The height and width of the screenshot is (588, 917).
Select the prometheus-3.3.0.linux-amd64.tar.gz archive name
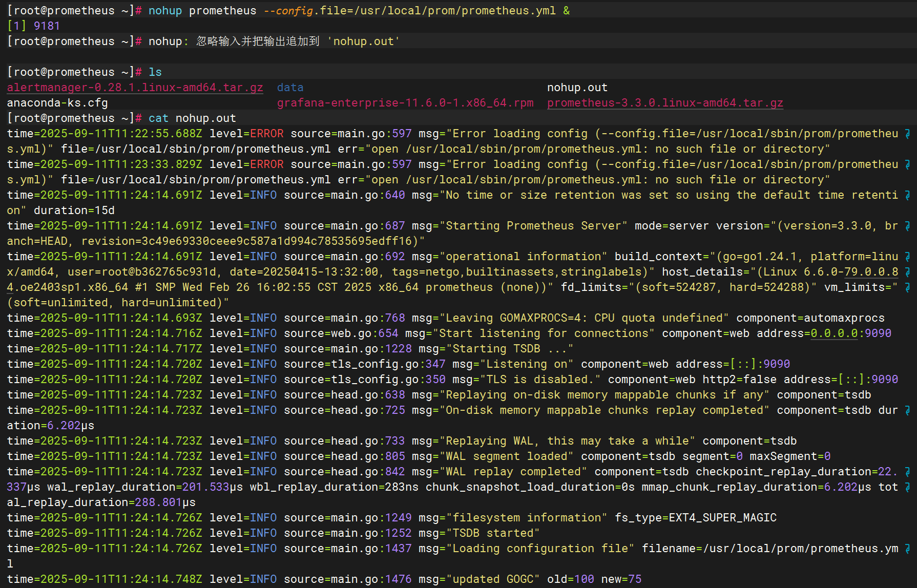click(x=665, y=103)
